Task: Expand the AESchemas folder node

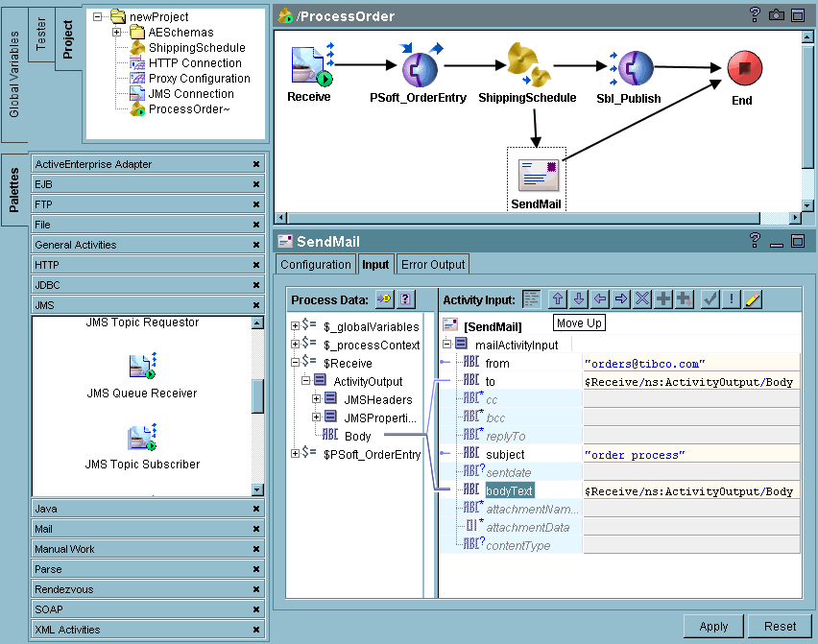Action: 117,33
